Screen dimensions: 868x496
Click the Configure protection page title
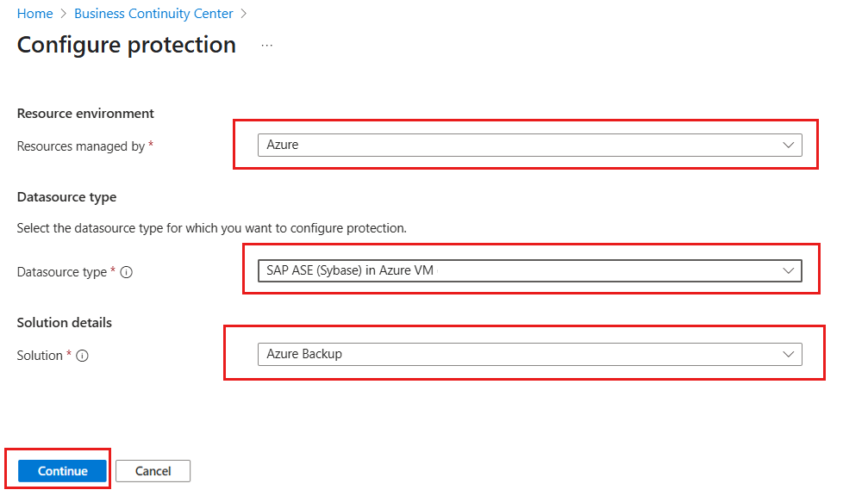click(127, 45)
